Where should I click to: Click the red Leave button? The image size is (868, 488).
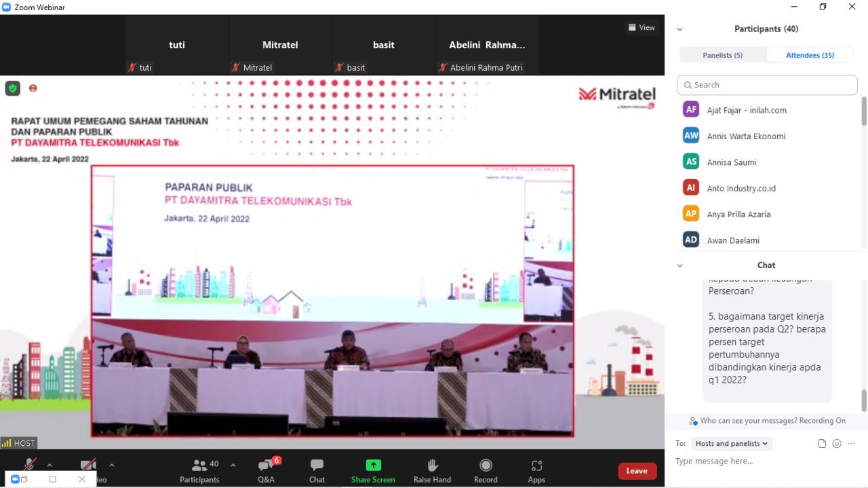pyautogui.click(x=637, y=471)
